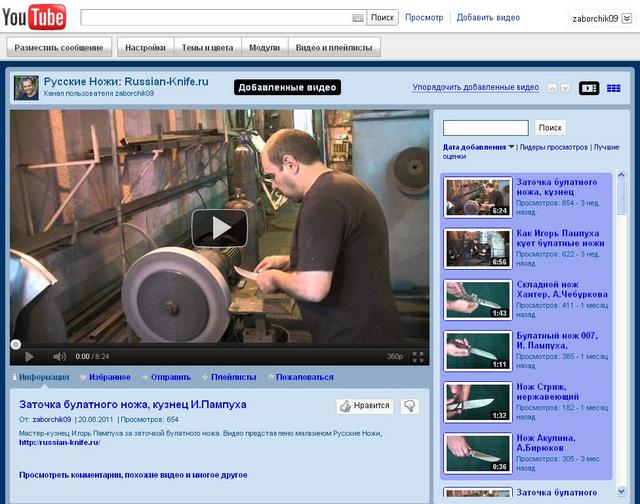Open thumbnail of video lasting 6:56
This screenshot has width=640, height=504.
click(478, 249)
